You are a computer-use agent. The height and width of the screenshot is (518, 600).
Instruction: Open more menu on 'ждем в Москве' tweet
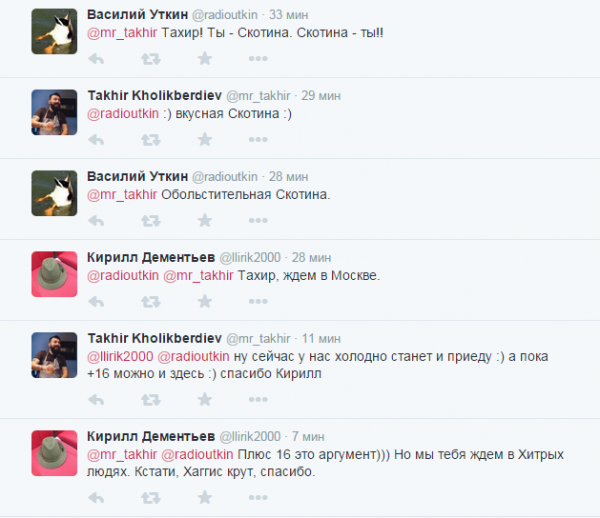(258, 301)
